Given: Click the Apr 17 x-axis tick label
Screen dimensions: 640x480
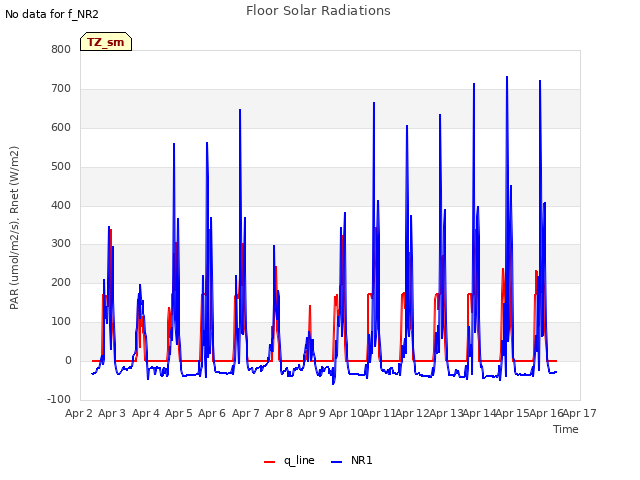Looking at the screenshot, I should pyautogui.click(x=580, y=413).
